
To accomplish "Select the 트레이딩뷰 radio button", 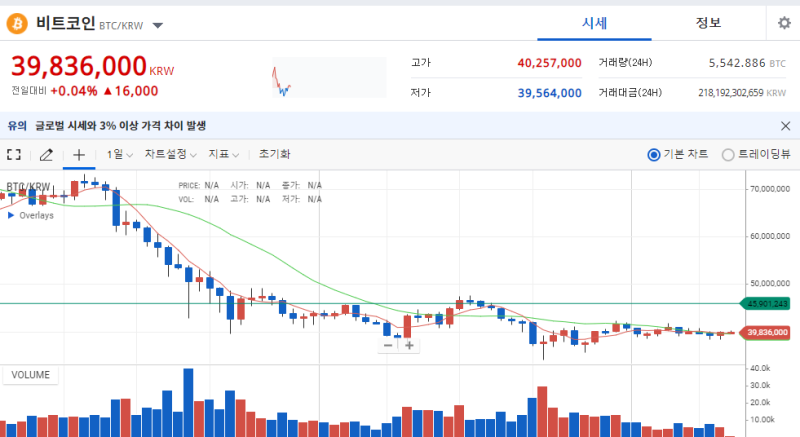I will (728, 155).
